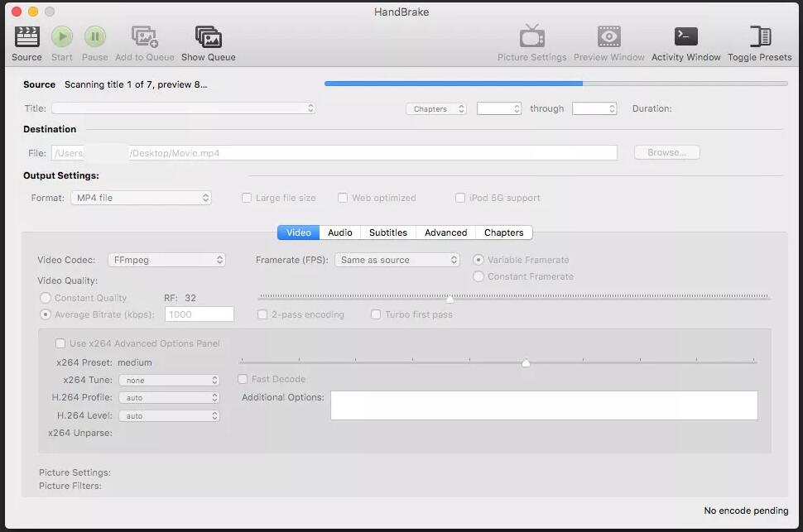Pause encoding with the Pause icon

[94, 37]
